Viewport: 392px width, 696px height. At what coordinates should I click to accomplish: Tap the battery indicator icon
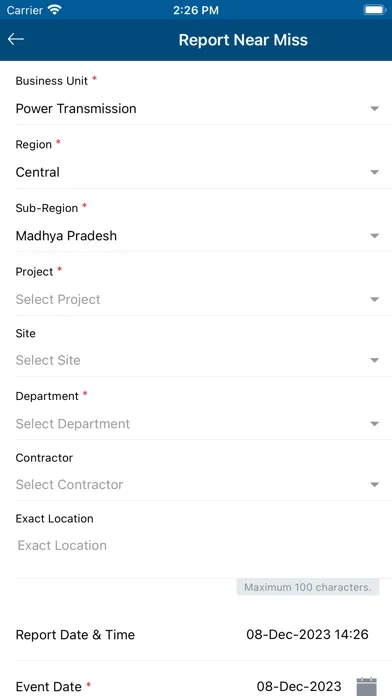375,10
